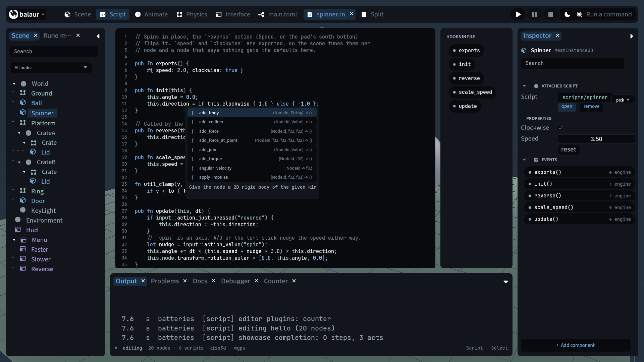Select the Hud interface node icon

(x=18, y=230)
